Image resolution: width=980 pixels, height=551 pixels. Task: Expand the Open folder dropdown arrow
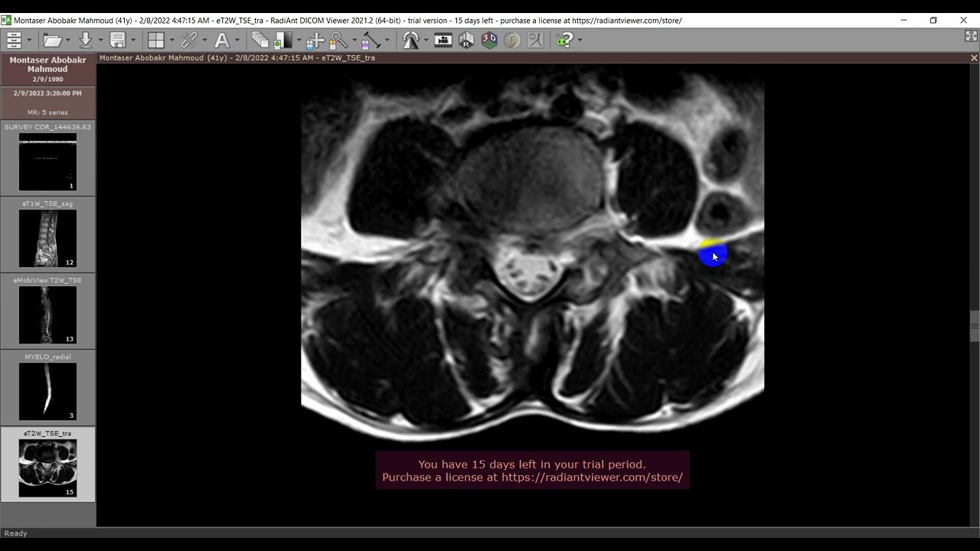point(68,40)
